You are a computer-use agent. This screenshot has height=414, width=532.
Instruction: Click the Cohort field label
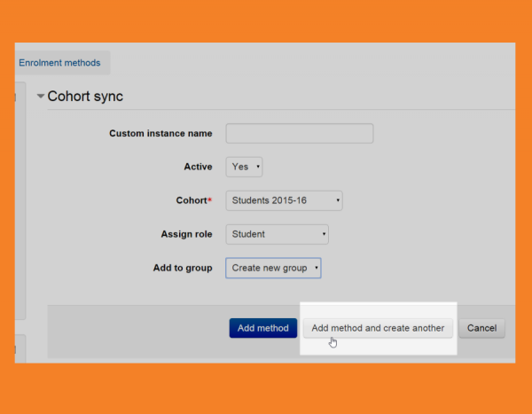click(192, 200)
